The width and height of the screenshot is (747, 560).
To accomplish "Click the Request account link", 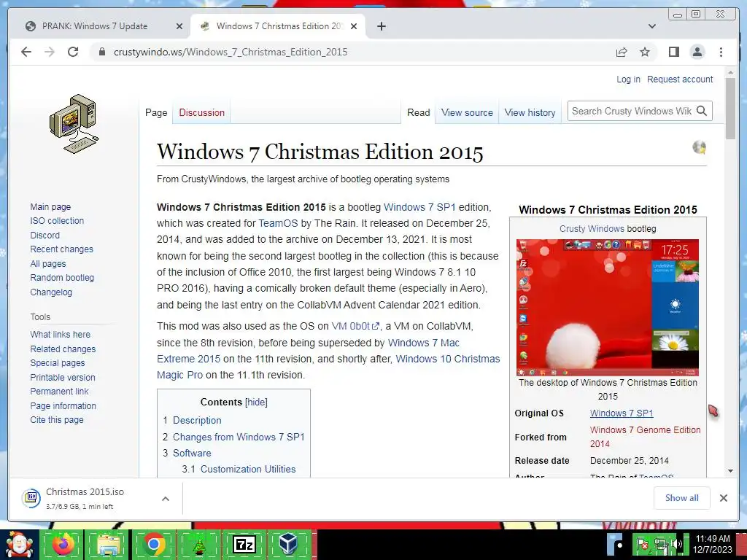I will click(680, 79).
